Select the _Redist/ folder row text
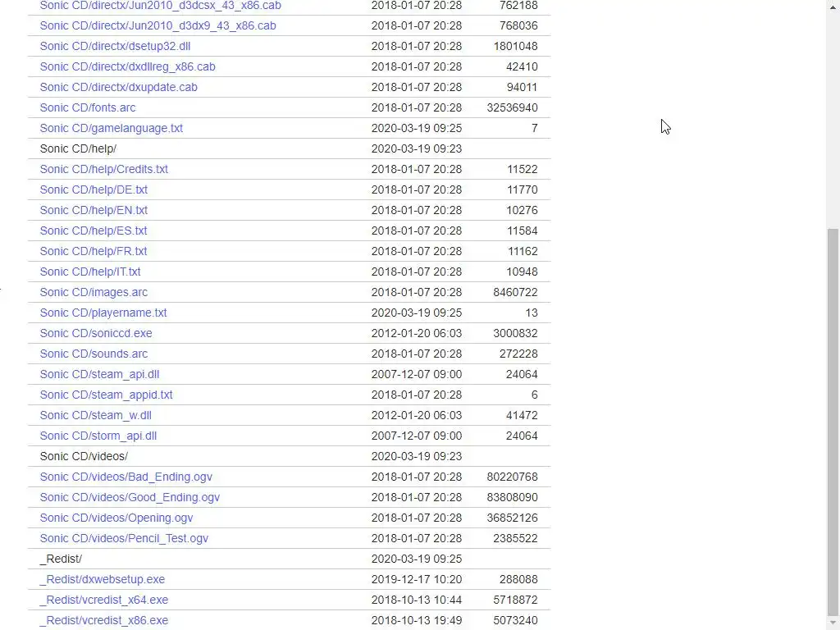 coord(61,559)
